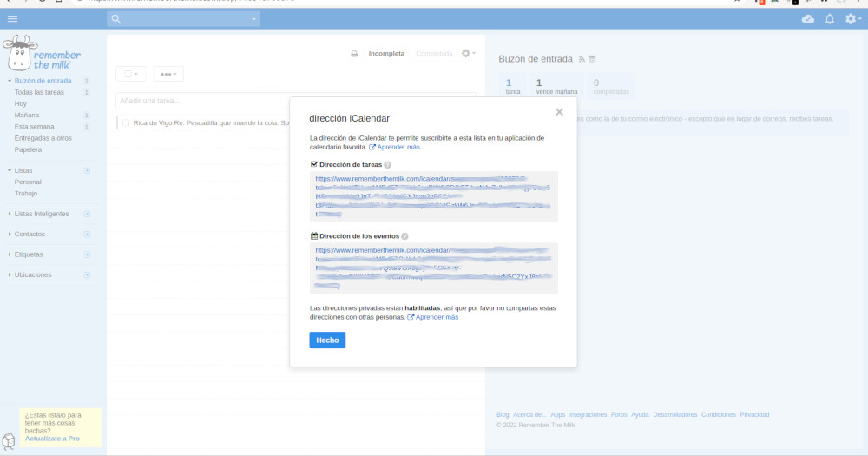Viewport: 868px width, 456px height.
Task: Open search options dropdown arrow
Action: [253, 19]
